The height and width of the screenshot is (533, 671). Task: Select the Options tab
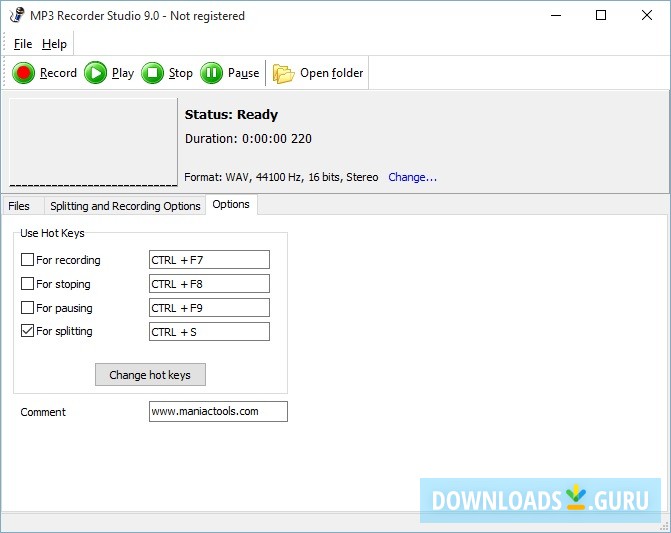[x=231, y=204]
